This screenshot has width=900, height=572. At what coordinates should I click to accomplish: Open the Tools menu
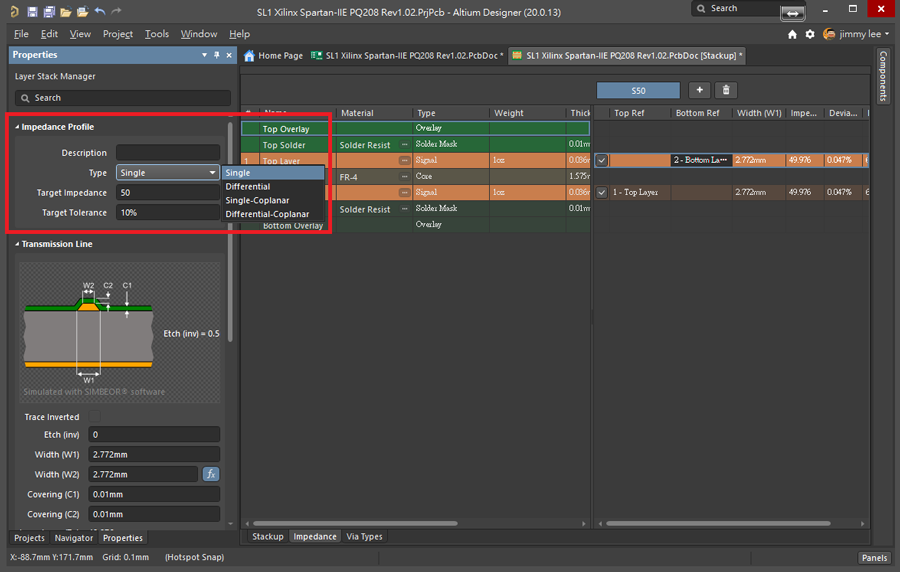[x=157, y=34]
